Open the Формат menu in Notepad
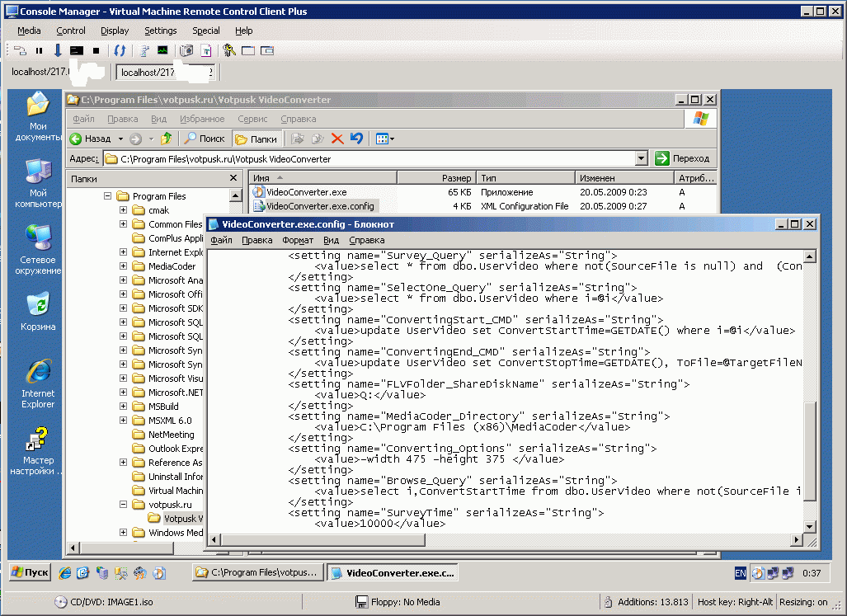 click(298, 240)
